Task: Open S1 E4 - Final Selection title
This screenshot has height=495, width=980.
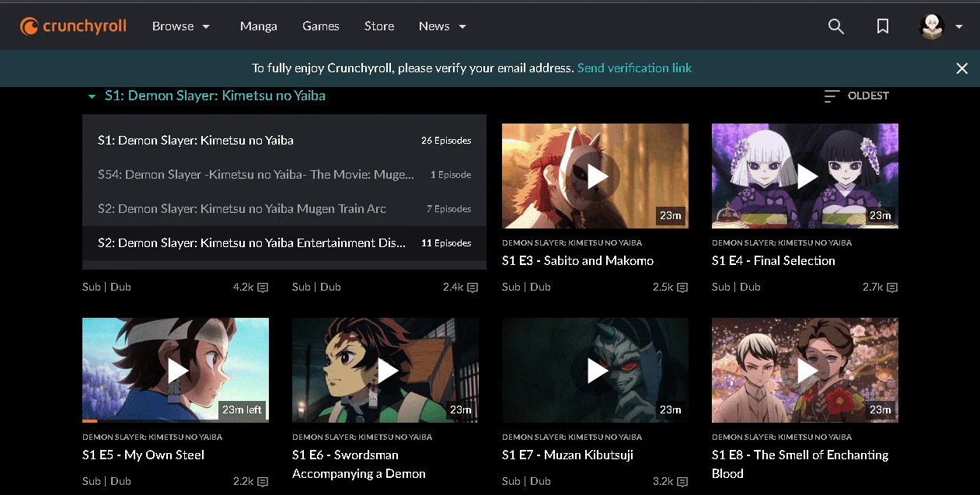Action: pos(773,261)
